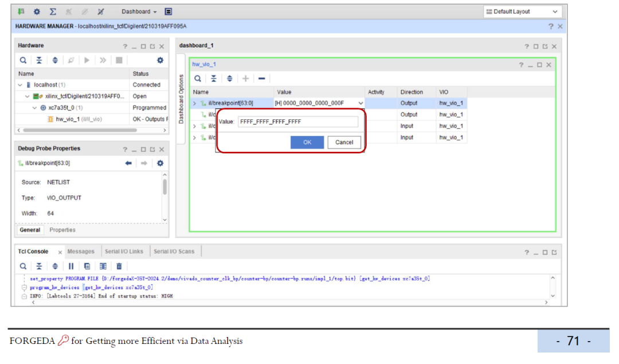Pause the Tcl Console output

71,266
